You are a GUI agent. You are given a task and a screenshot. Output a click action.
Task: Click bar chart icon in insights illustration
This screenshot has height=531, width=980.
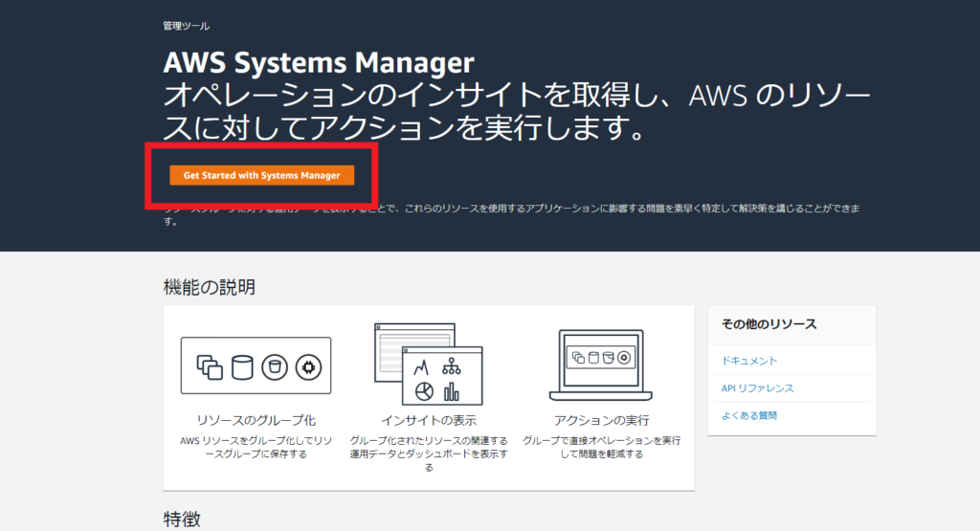451,391
